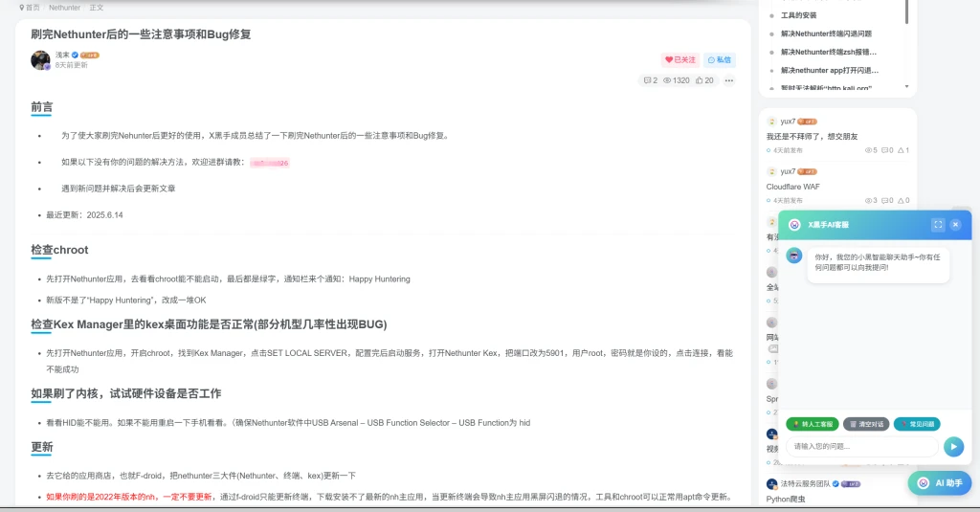Click yux7 avatar above 我还是不拜师了 post

click(x=772, y=122)
